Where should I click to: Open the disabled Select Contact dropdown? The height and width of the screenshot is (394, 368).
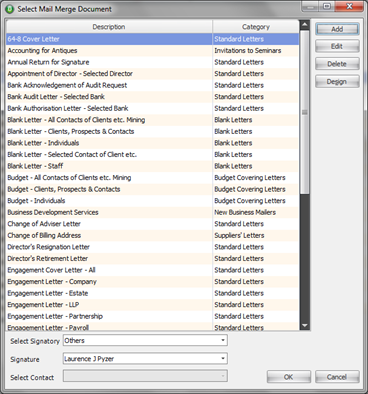[x=145, y=376]
